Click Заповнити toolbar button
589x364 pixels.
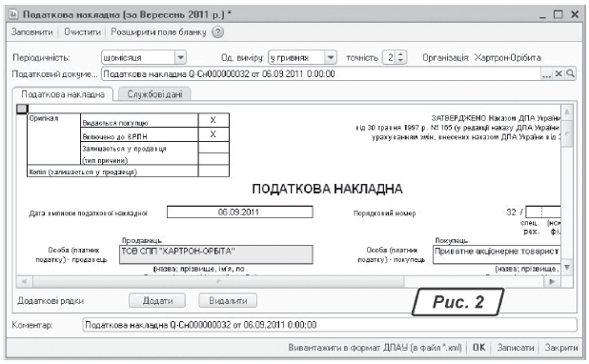pos(32,32)
